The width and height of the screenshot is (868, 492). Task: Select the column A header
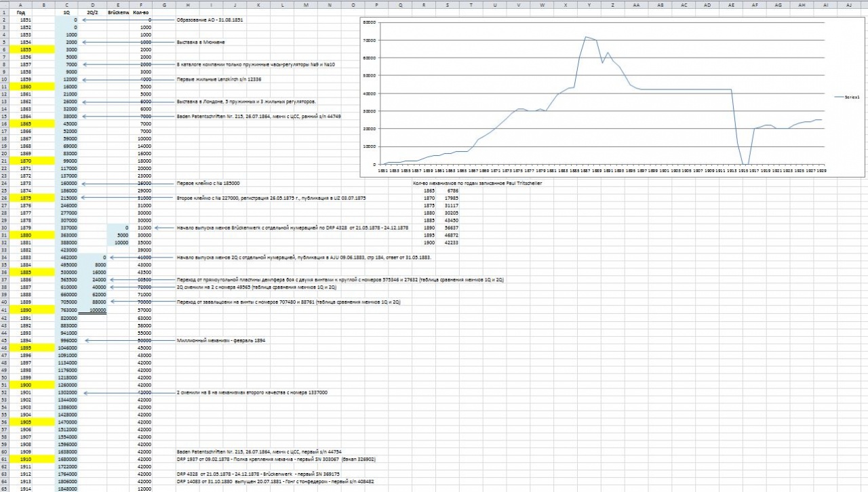(x=21, y=5)
